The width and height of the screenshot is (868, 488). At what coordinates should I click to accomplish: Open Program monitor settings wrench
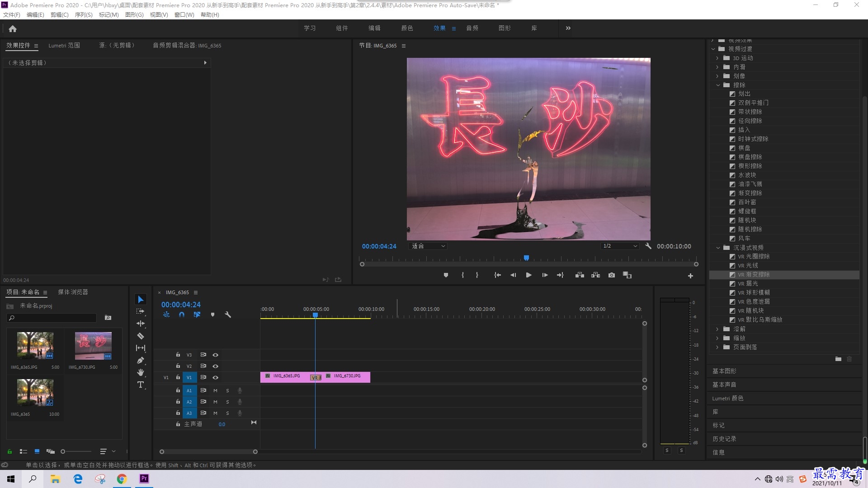pyautogui.click(x=648, y=246)
